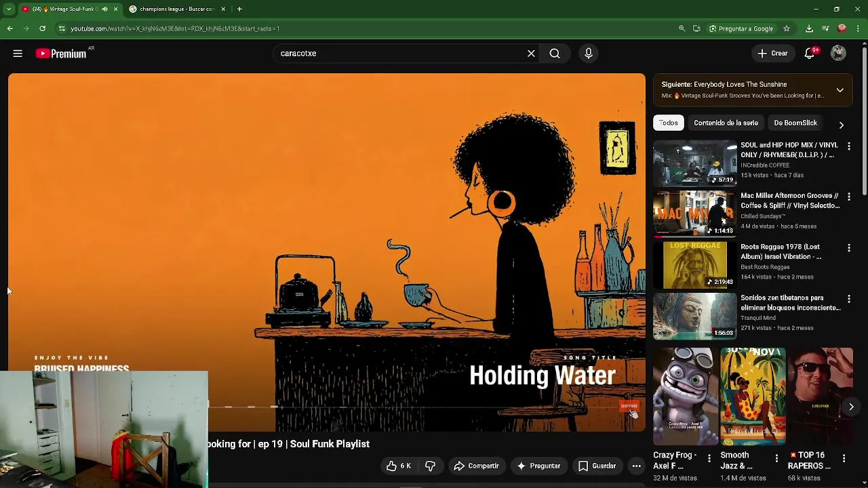
Task: Open browser zoom magnifier in address bar
Action: point(682,28)
